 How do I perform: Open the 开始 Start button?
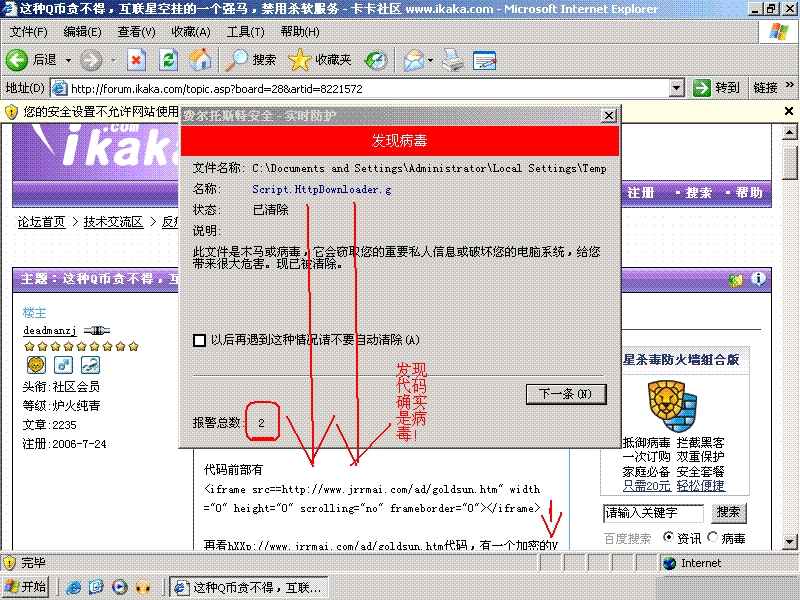pyautogui.click(x=26, y=587)
